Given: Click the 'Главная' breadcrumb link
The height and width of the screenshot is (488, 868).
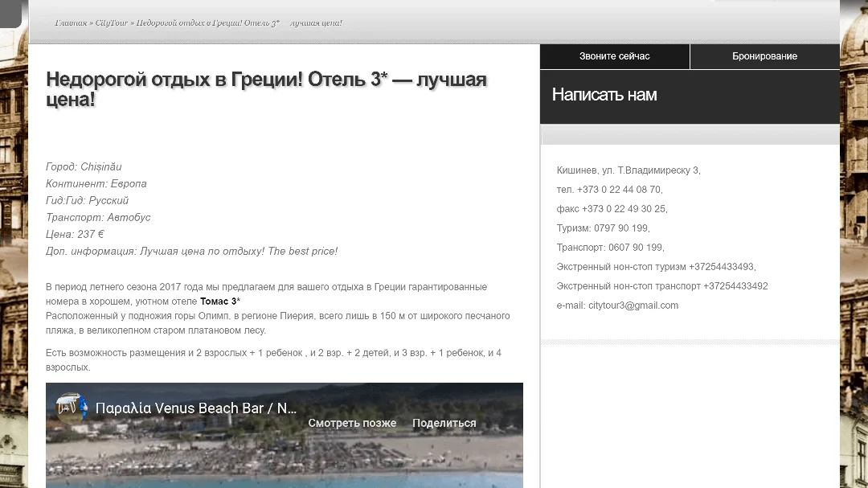Looking at the screenshot, I should click(71, 23).
